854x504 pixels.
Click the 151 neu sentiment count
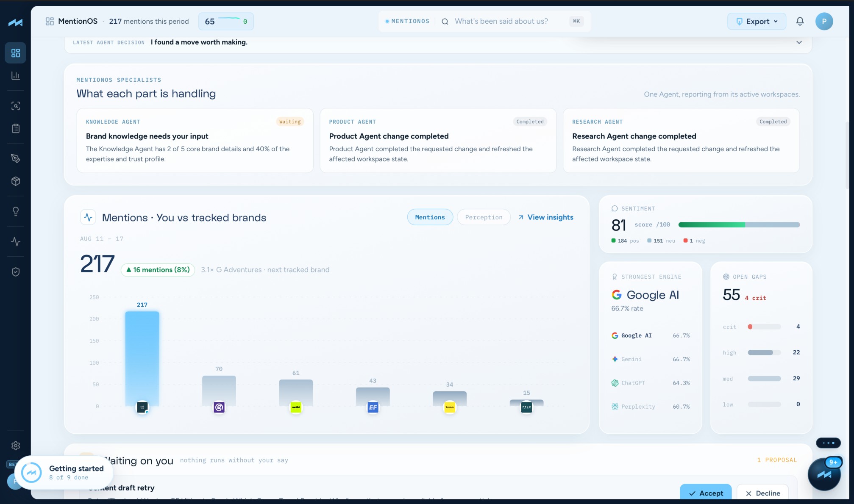[x=661, y=241]
